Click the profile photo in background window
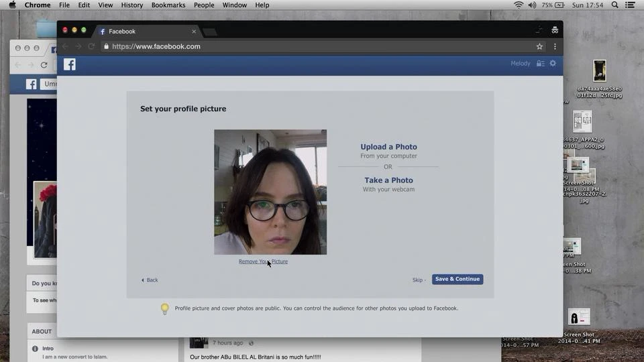Viewport: 644px width, 362px height. tap(45, 220)
